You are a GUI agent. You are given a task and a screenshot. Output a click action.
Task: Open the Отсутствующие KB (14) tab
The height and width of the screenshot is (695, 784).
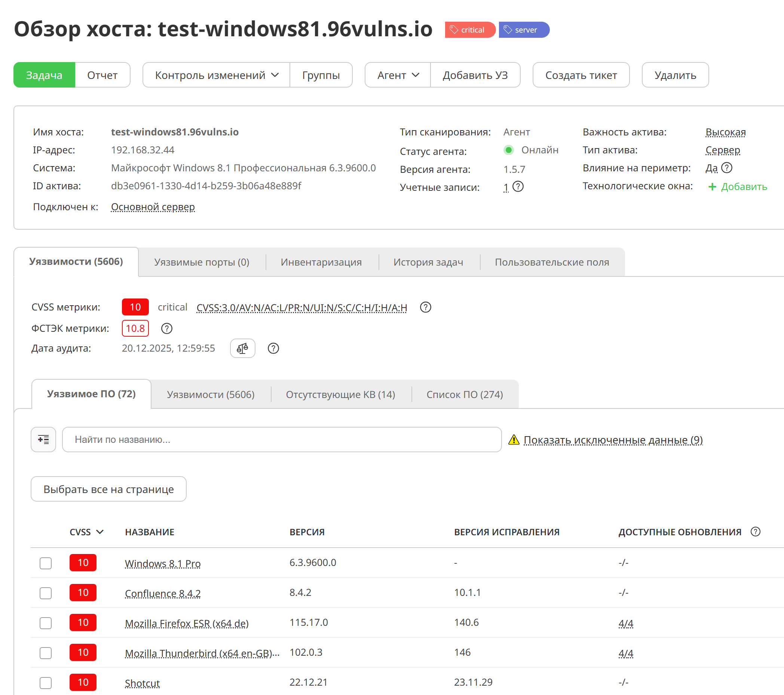click(x=340, y=395)
